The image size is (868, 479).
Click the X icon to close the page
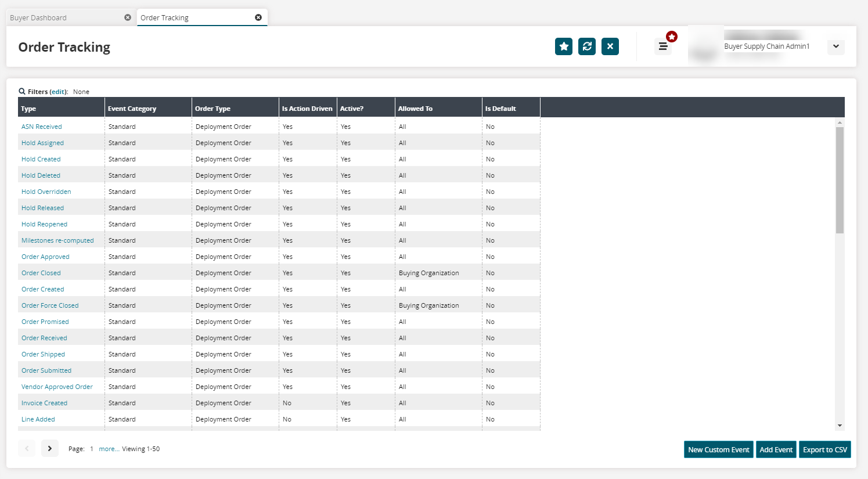[610, 46]
